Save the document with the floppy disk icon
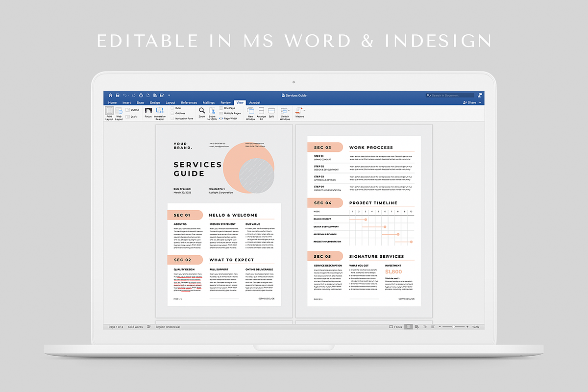The width and height of the screenshot is (588, 392). click(118, 95)
